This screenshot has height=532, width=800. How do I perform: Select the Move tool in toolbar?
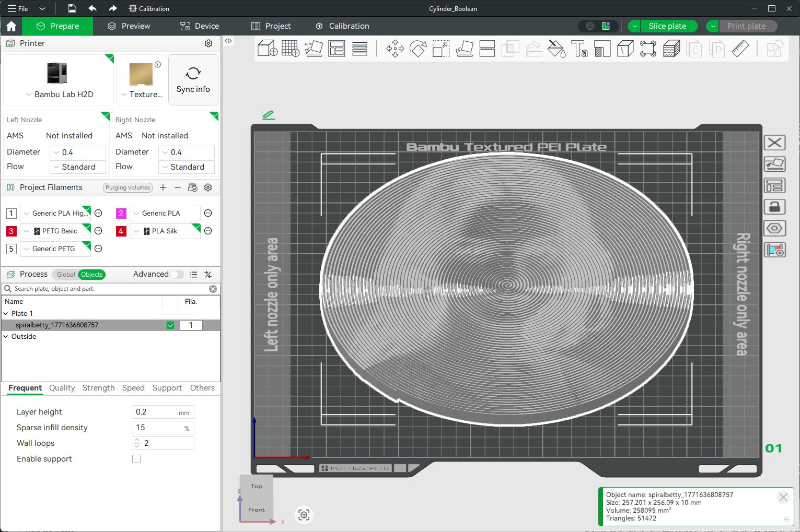click(395, 49)
